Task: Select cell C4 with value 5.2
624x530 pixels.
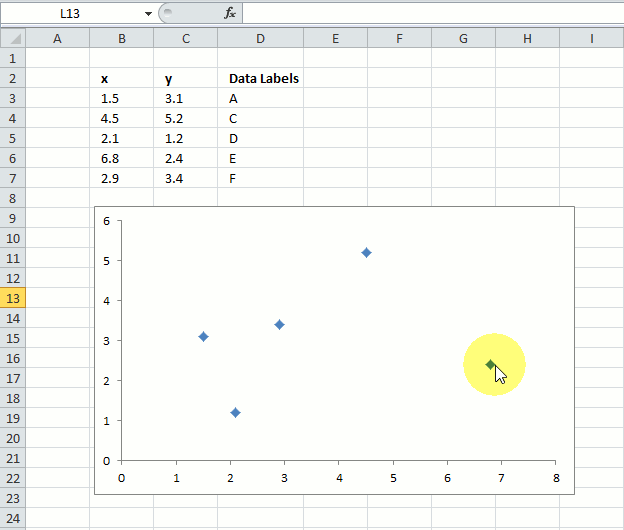Action: 185,119
